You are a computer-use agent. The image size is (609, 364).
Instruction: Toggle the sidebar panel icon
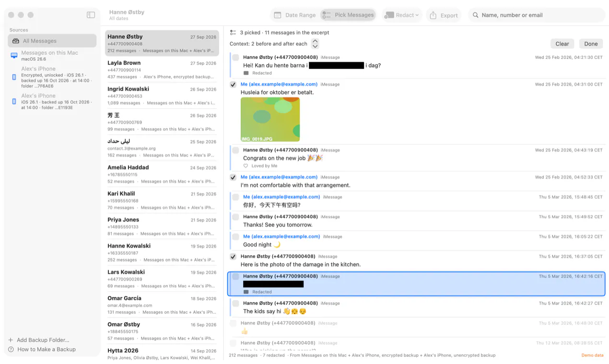tap(91, 15)
